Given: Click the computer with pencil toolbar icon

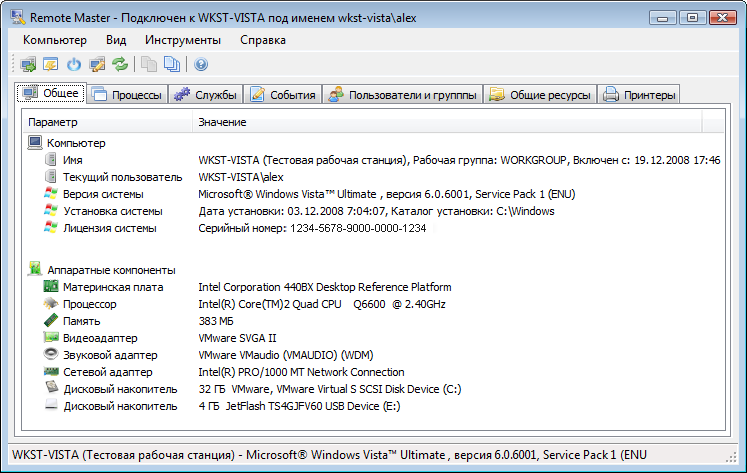Looking at the screenshot, I should coord(97,64).
